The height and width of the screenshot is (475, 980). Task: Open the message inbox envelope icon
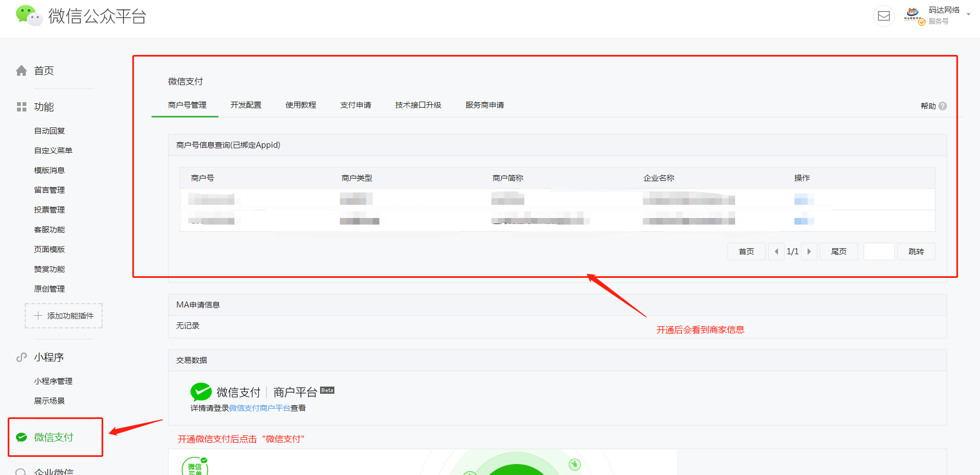point(884,16)
